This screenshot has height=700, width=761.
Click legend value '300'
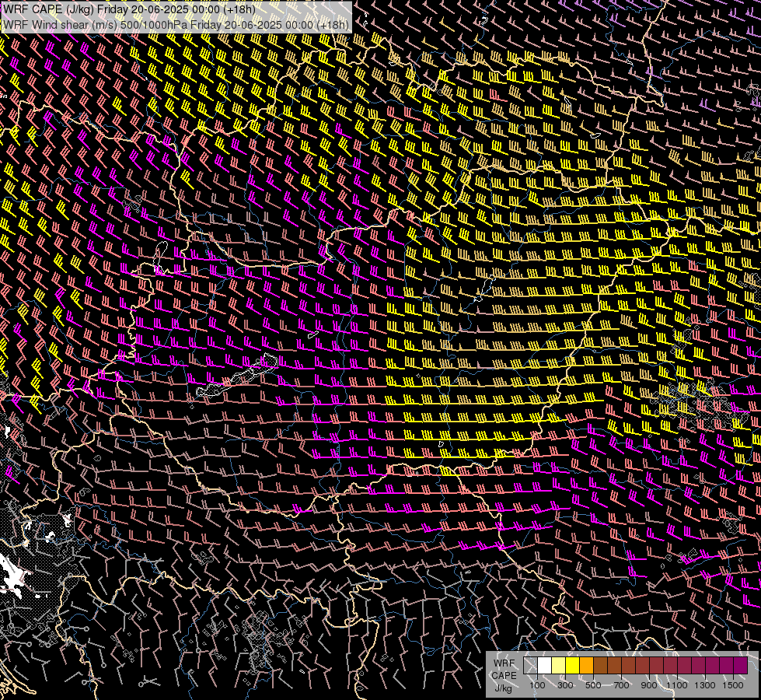565,685
